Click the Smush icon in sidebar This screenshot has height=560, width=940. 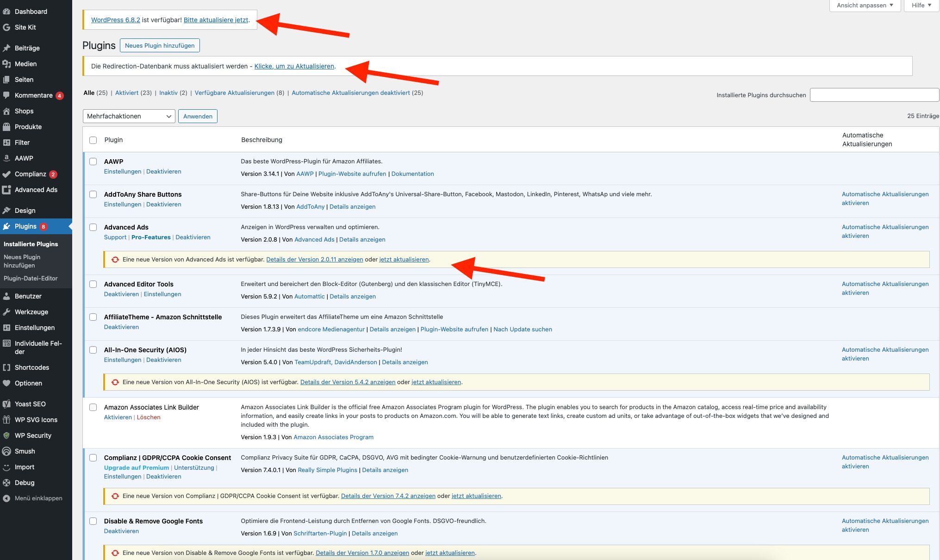[x=6, y=451]
